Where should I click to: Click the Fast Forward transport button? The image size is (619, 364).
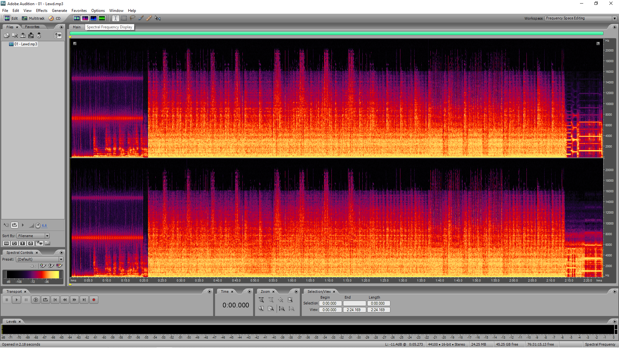click(x=74, y=300)
